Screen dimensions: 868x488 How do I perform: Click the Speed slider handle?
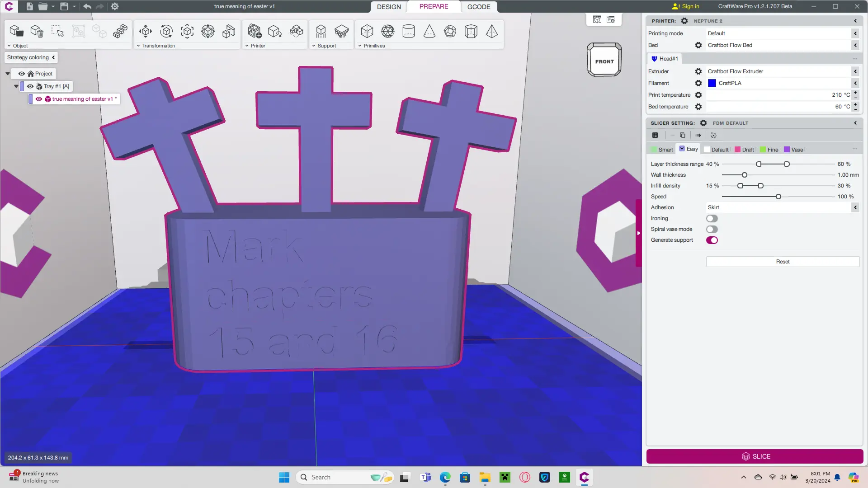pyautogui.click(x=778, y=197)
